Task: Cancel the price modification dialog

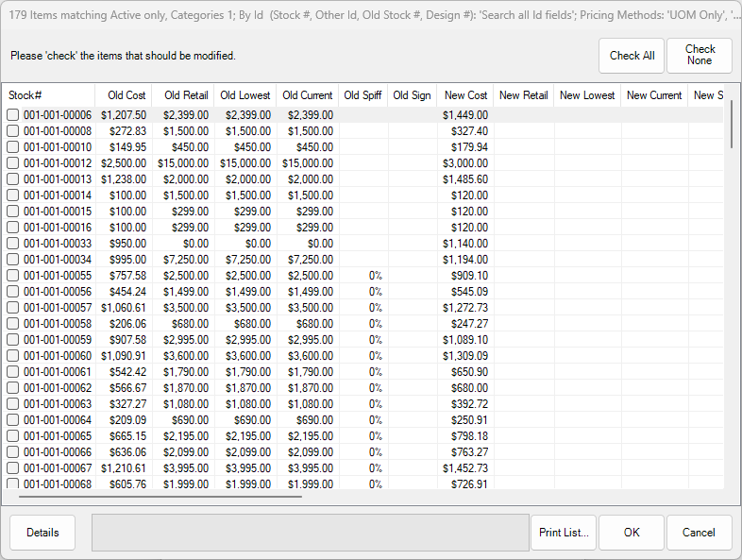Action: coord(699,533)
